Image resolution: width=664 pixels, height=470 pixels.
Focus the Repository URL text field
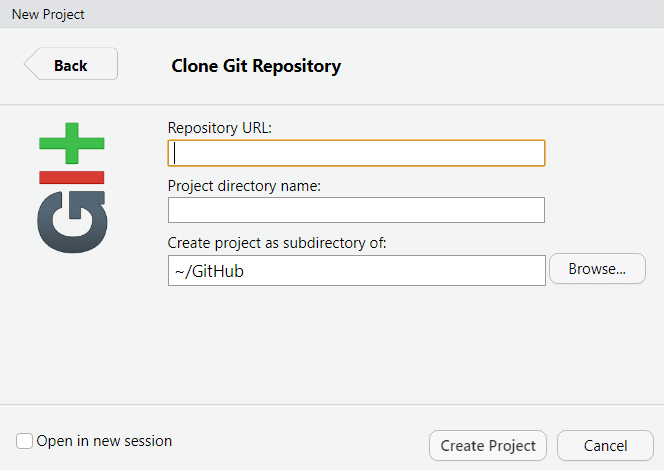click(x=356, y=153)
